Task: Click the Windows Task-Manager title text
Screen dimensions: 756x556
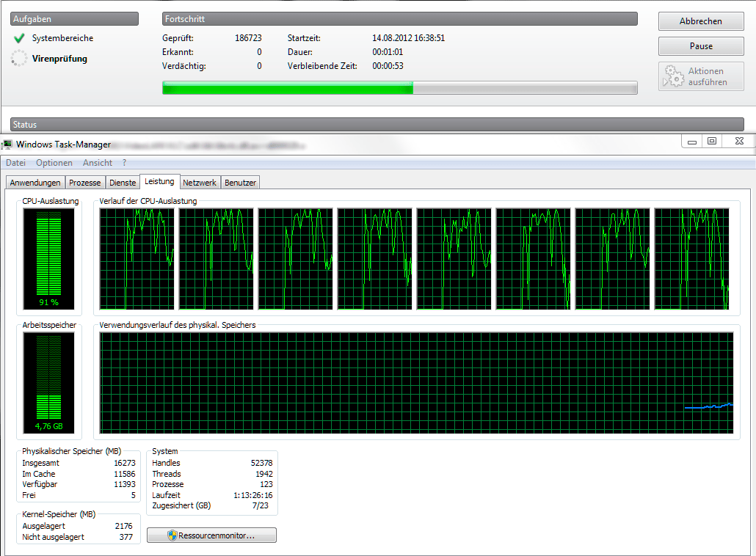Action: click(x=64, y=144)
